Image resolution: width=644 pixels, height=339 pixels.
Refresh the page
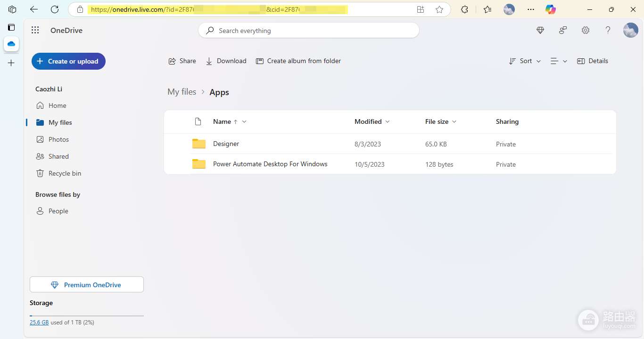pos(55,9)
